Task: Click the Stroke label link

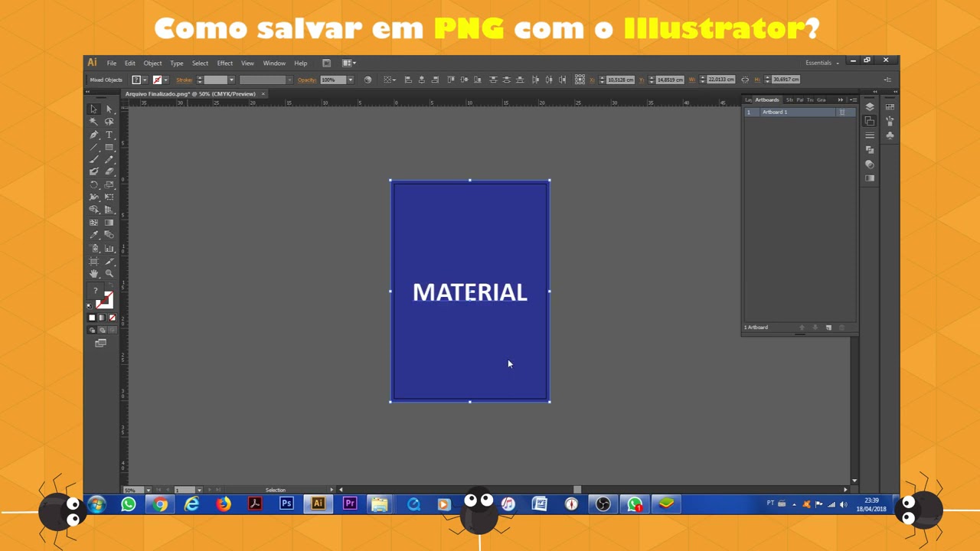Action: (185, 80)
